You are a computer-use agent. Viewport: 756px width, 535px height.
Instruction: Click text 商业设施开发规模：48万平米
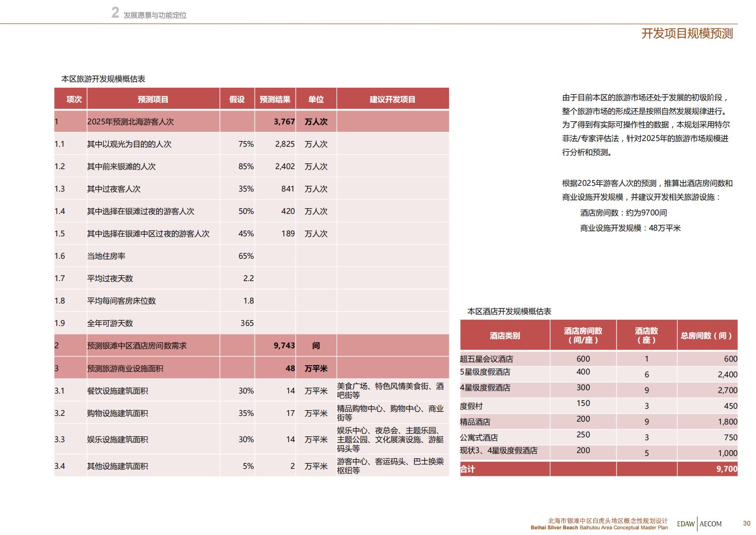630,228
